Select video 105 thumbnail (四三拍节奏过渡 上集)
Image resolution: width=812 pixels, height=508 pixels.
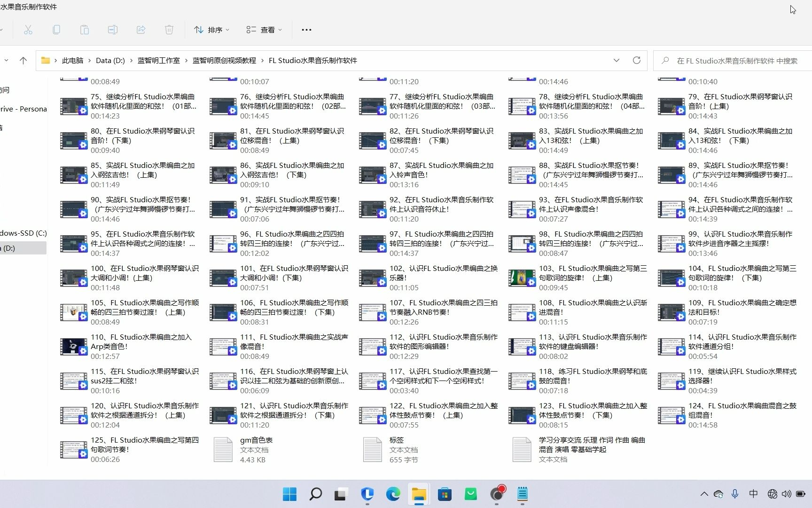[x=74, y=312]
